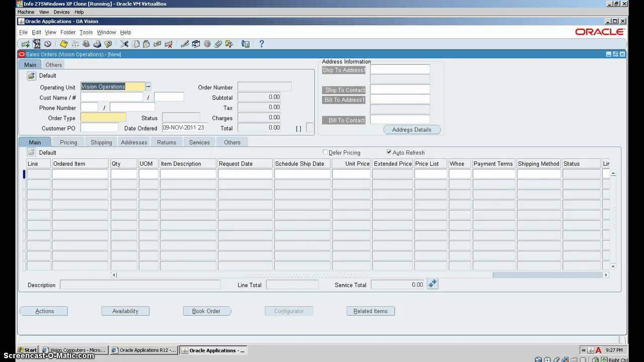644x362 pixels.
Task: Switch to the Pricing lines tab
Action: pos(68,142)
